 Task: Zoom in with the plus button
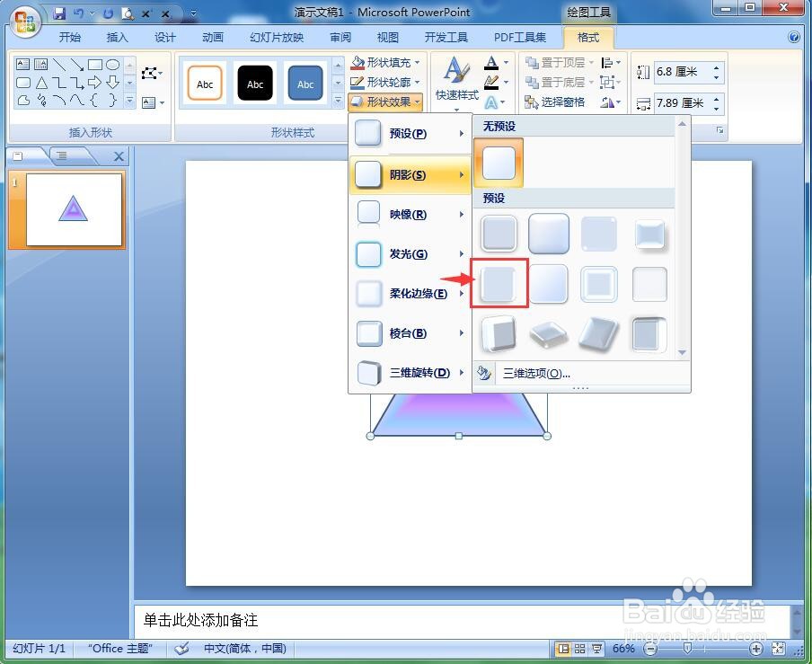pos(755,649)
